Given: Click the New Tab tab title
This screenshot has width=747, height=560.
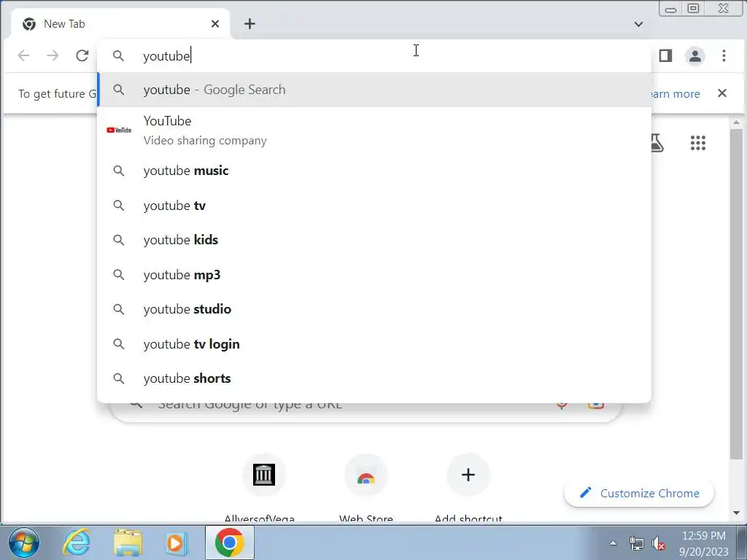Looking at the screenshot, I should click(x=64, y=24).
